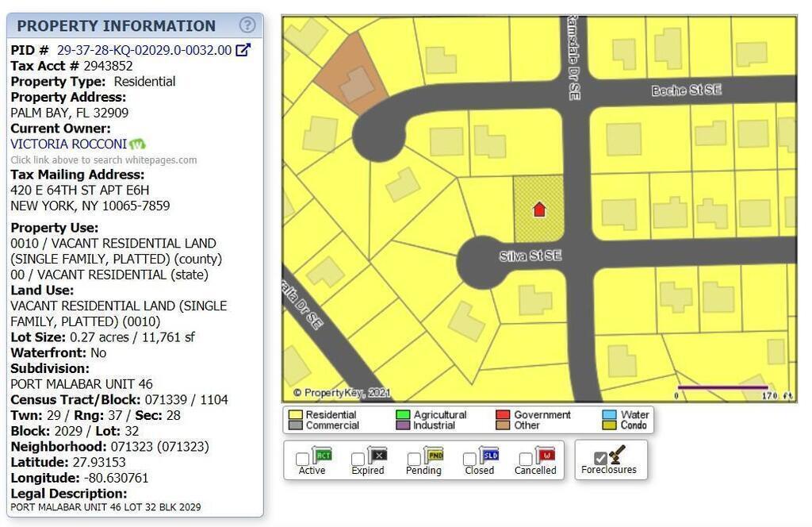
Task: Enable the Active listings checkbox
Action: tap(302, 460)
